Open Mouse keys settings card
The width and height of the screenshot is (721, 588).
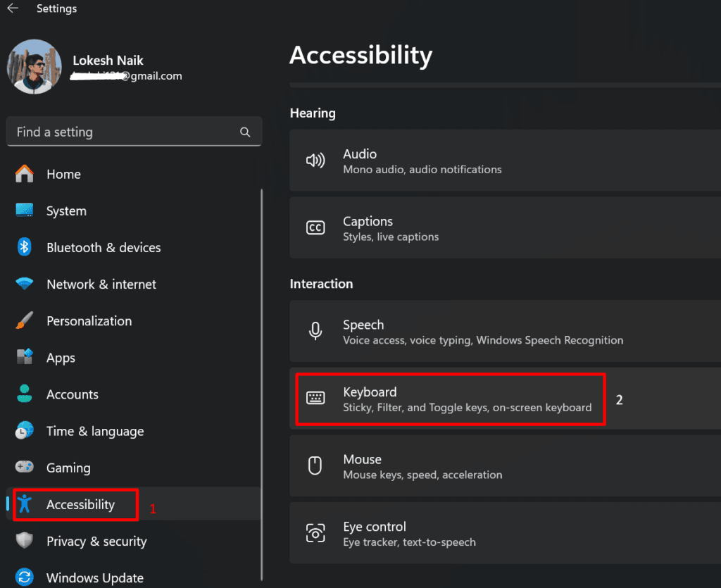point(493,466)
